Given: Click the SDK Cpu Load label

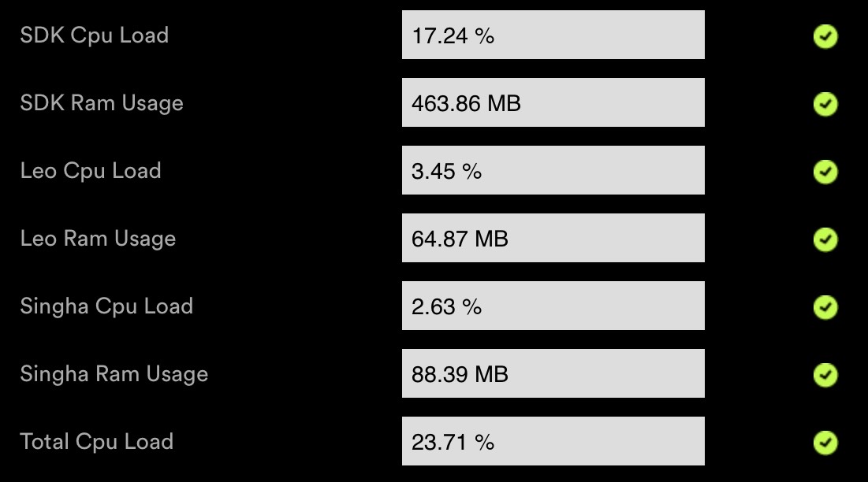Looking at the screenshot, I should (95, 35).
